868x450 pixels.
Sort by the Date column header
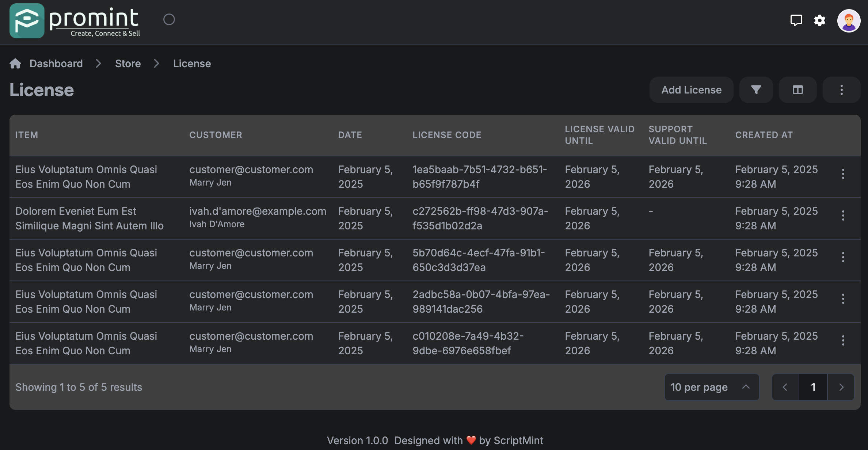350,135
